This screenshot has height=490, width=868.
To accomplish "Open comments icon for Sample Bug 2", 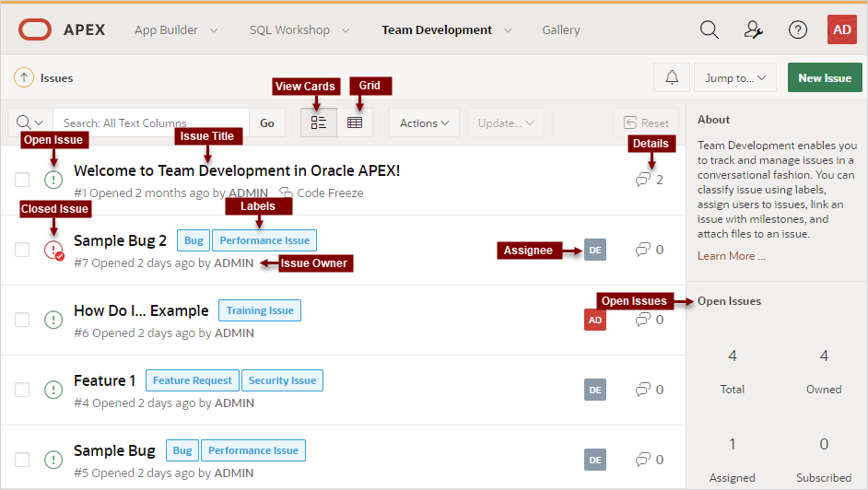I will (642, 250).
